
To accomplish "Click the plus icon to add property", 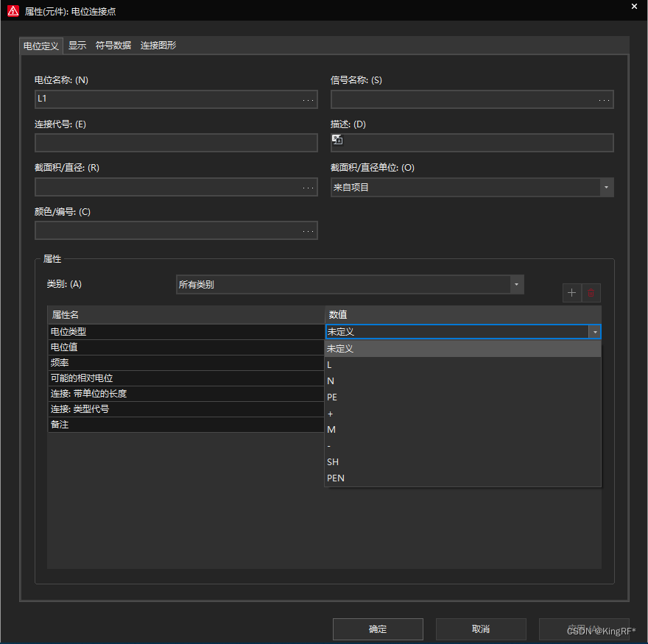I will [572, 294].
